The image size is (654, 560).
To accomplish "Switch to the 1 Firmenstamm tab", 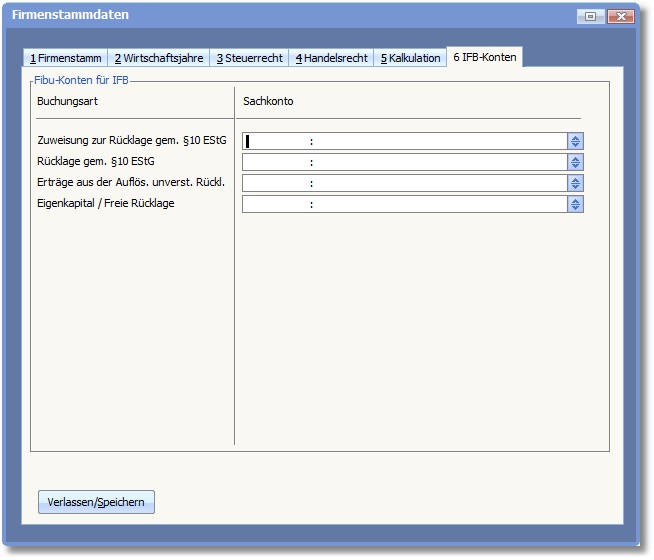I will pyautogui.click(x=65, y=58).
